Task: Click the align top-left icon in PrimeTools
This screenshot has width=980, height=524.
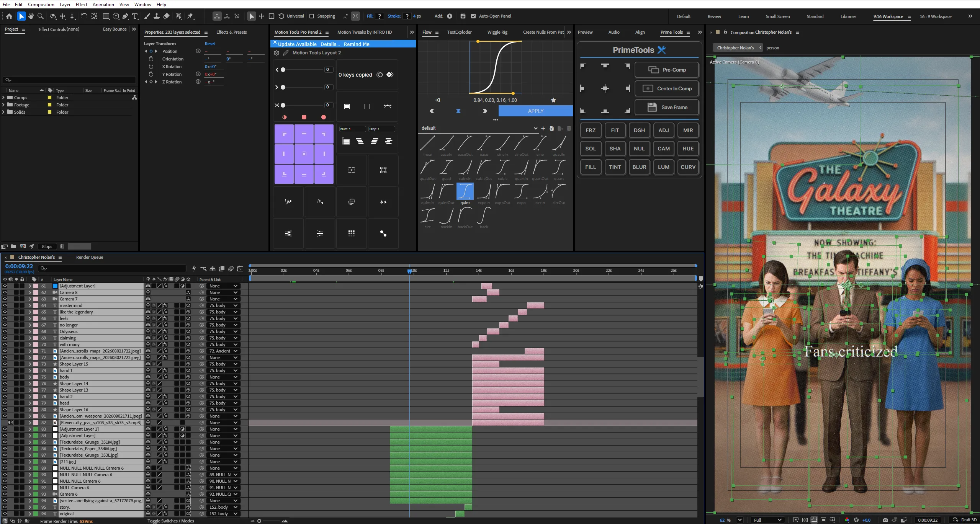Action: 583,66
